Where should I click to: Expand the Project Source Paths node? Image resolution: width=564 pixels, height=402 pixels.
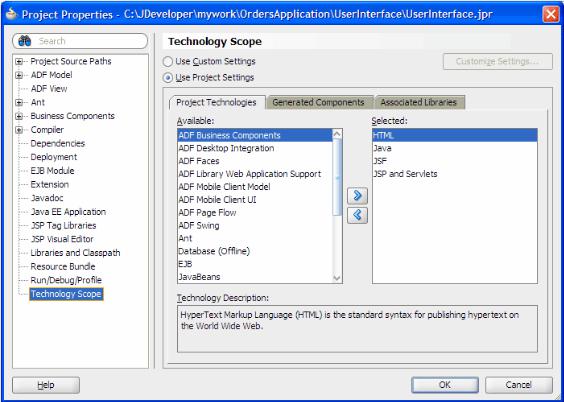(x=19, y=62)
